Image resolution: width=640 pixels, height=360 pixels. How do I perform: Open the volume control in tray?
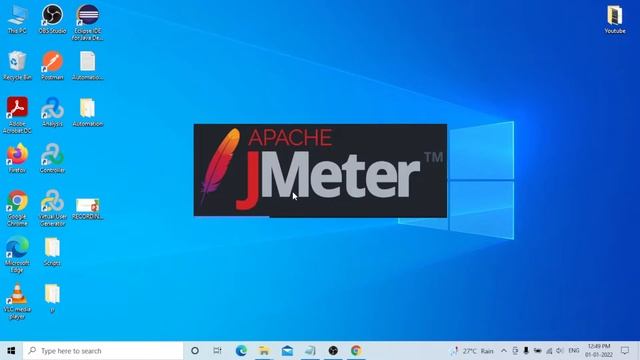(x=560, y=351)
